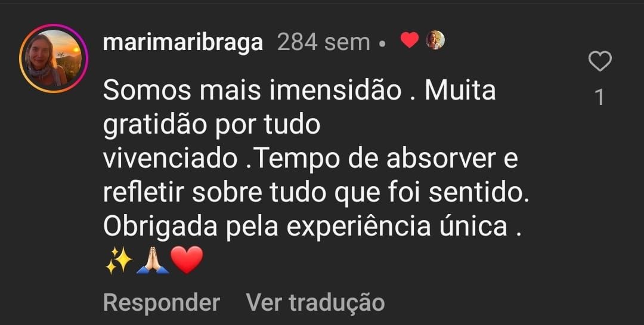
Task: Click the sparkles emoji in comment
Action: click(119, 260)
